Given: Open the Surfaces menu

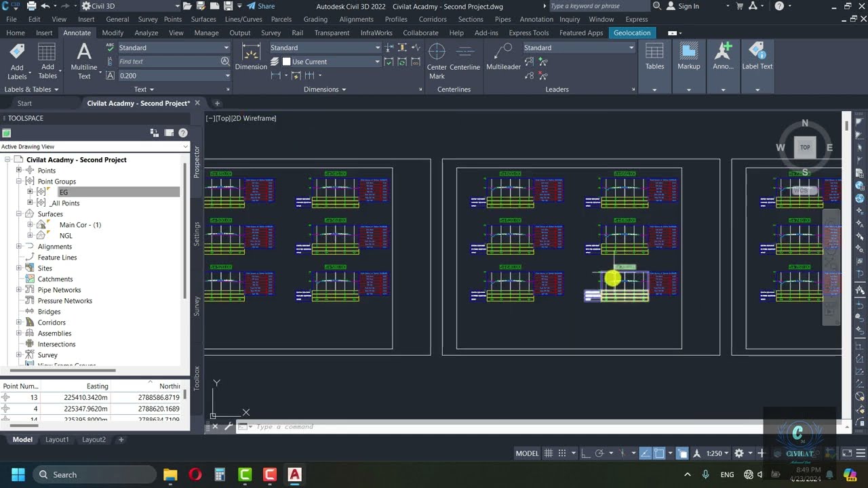Looking at the screenshot, I should 203,19.
